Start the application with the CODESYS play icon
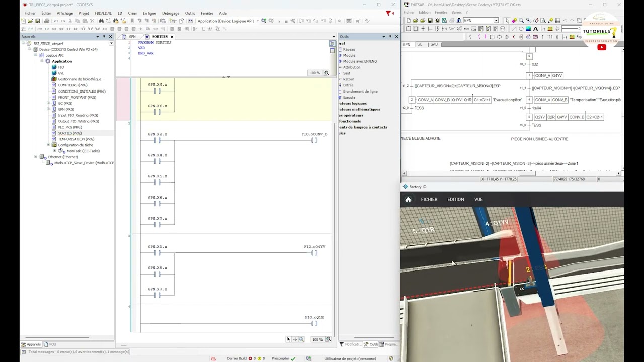Viewport: 644px width, 362px height. [x=279, y=21]
